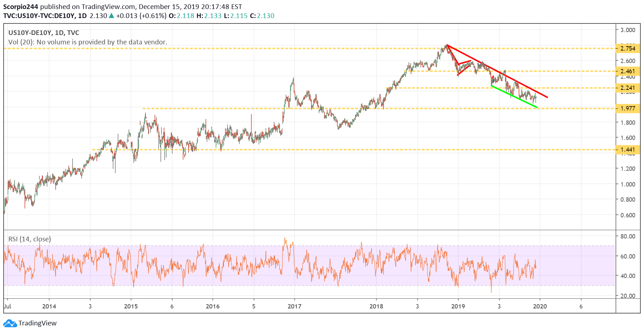Click the open value O:2.118
The width and height of the screenshot is (644, 333).
coord(181,16)
